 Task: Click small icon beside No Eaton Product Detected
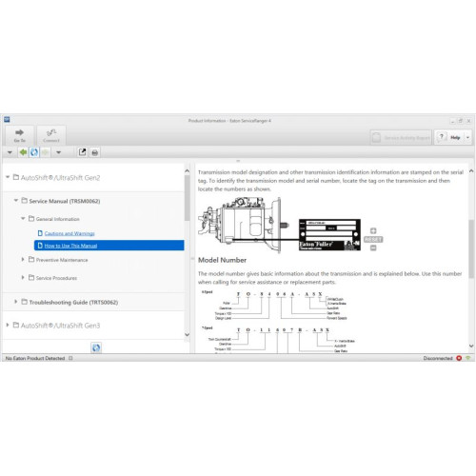pyautogui.click(x=70, y=358)
